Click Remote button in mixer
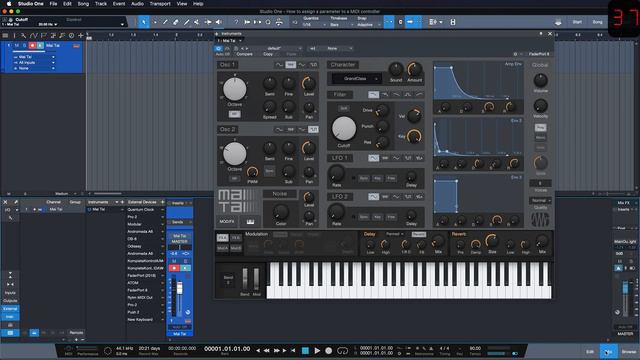 (76, 333)
